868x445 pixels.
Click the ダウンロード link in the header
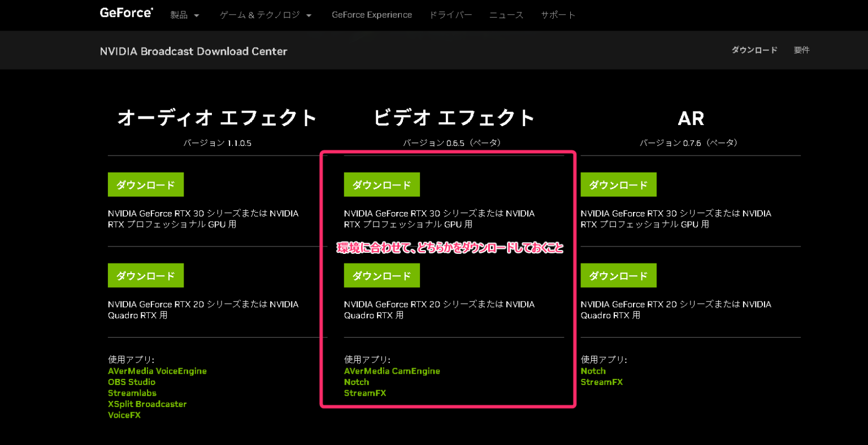click(754, 50)
